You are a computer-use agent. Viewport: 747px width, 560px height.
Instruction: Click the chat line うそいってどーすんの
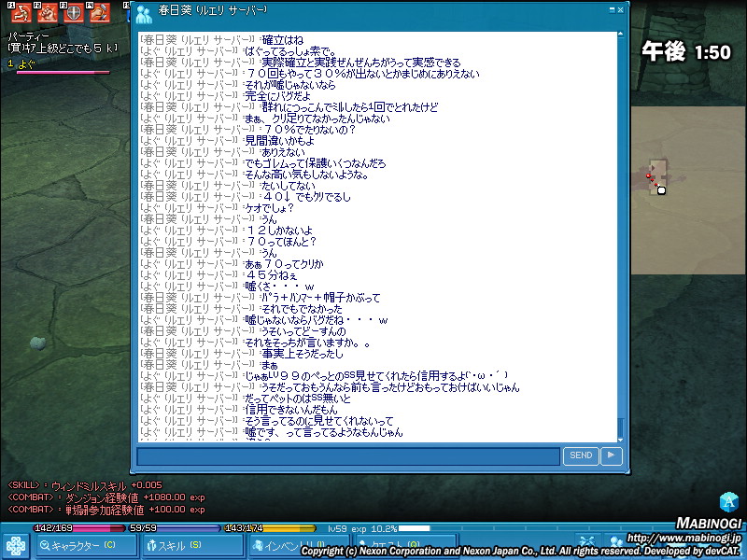pyautogui.click(x=304, y=331)
